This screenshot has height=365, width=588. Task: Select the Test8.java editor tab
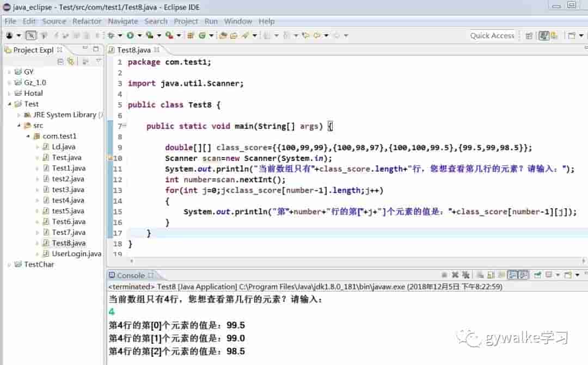point(134,50)
